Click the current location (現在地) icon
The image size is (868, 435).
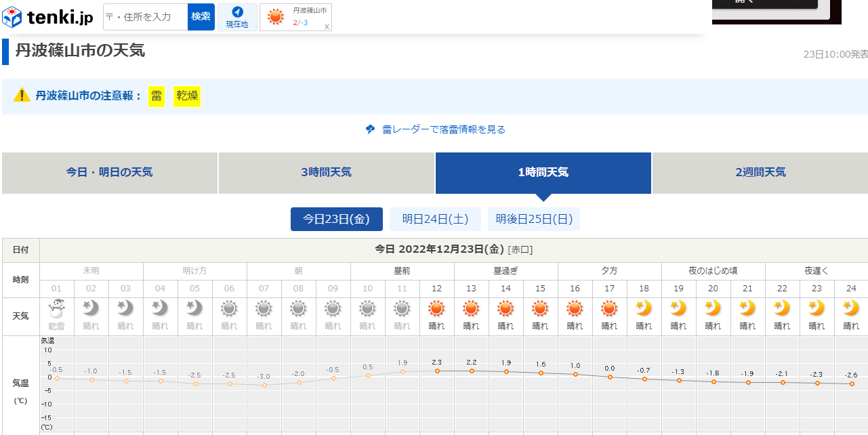237,12
